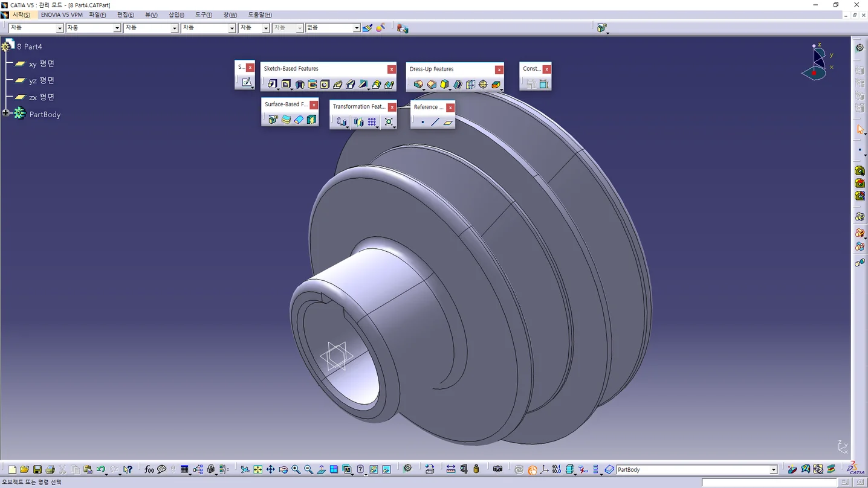This screenshot has height=488, width=868.
Task: Click the Zoom In icon
Action: [x=296, y=469]
